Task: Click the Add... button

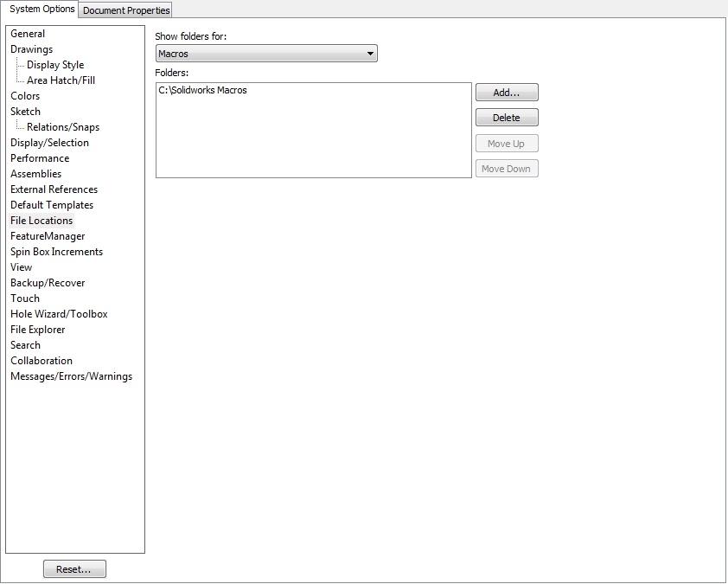Action: [x=507, y=93]
